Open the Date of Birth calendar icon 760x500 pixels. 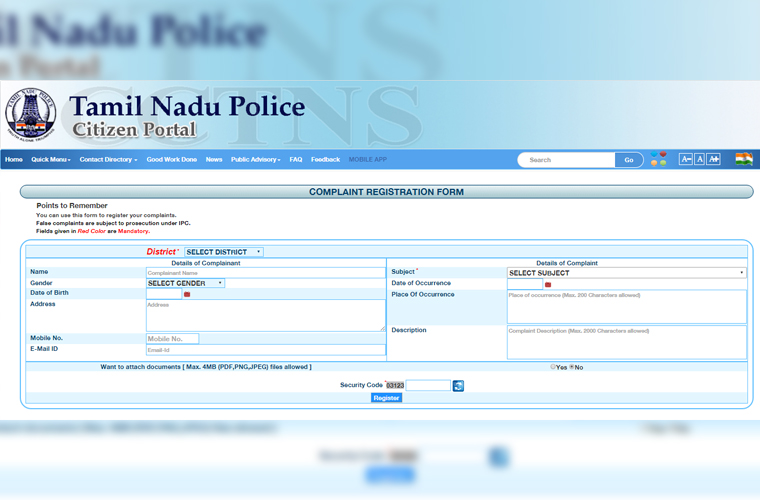(187, 294)
